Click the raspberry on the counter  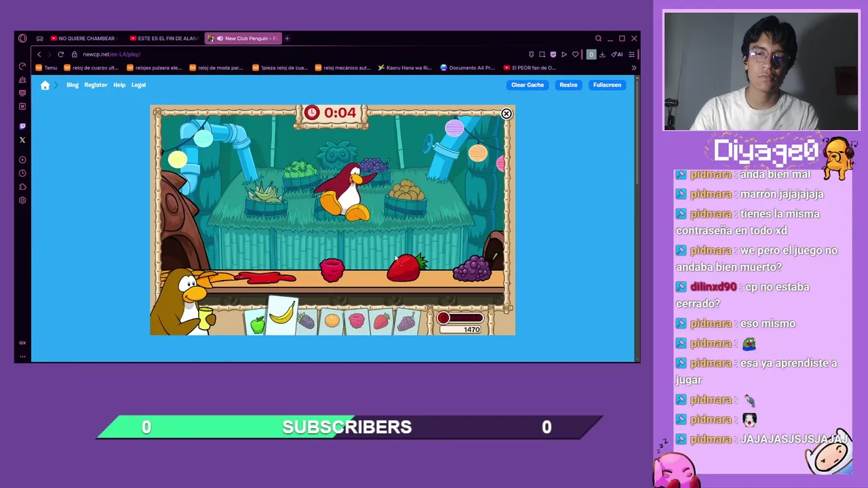(332, 269)
